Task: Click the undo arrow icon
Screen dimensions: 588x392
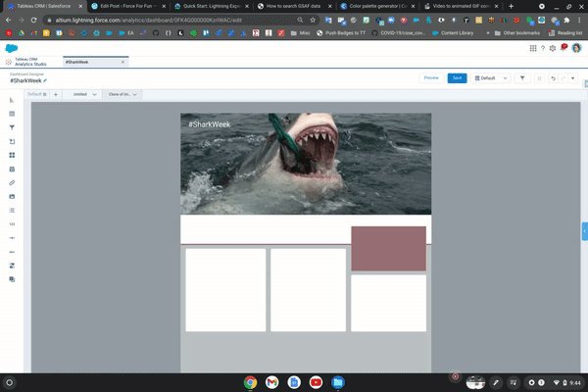Action: coord(553,77)
